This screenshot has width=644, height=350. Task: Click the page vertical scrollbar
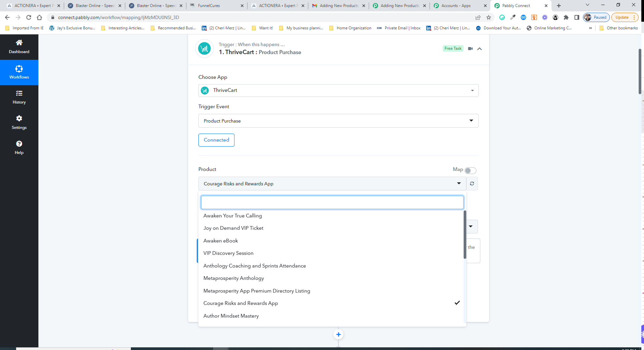click(x=640, y=71)
